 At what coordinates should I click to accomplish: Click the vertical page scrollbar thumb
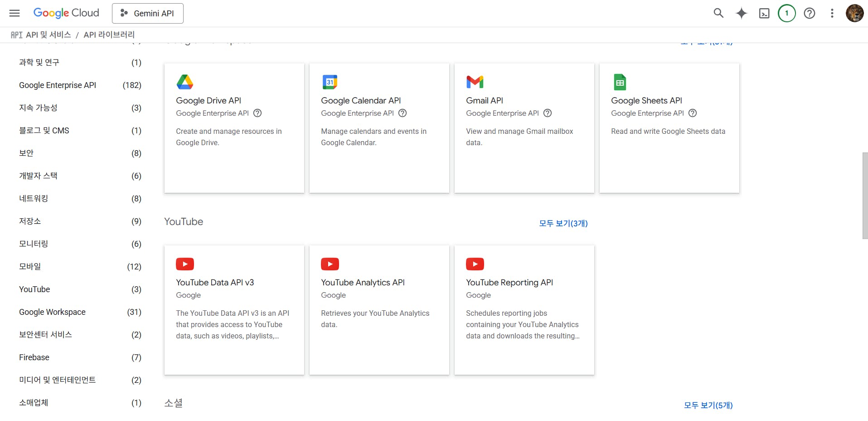point(865,195)
